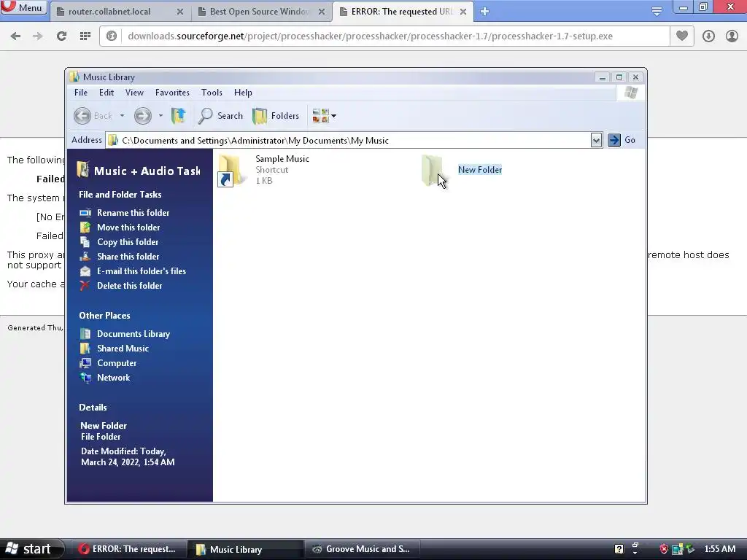Open the View menu
The image size is (747, 560).
click(x=134, y=93)
